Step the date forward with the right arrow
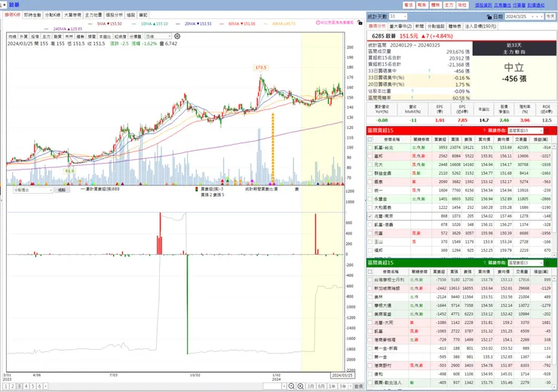This screenshot has width=558, height=392. 541,17
